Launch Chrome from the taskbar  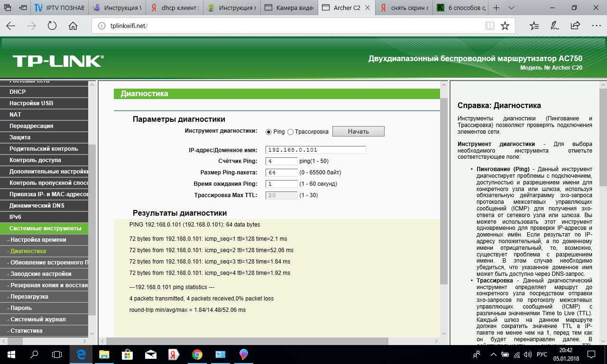[197, 355]
